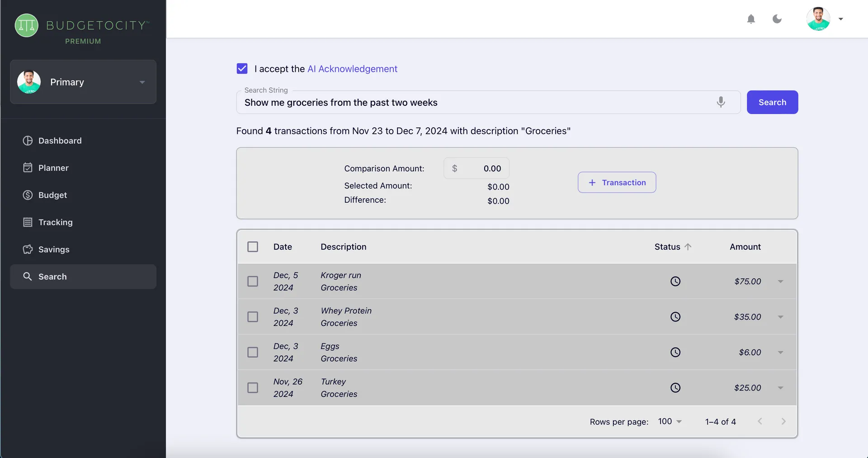Screen dimensions: 868x458
Task: Click the notification bell icon
Action: pos(751,19)
